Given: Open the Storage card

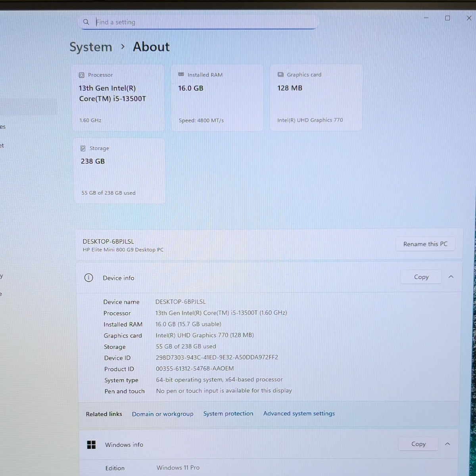Looking at the screenshot, I should [119, 171].
